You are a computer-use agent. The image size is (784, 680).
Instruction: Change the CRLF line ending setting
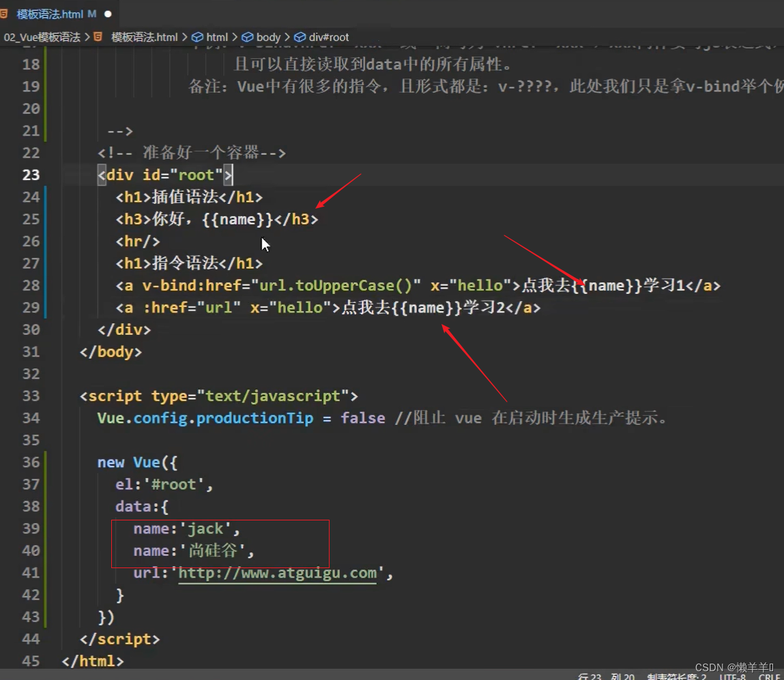click(x=769, y=676)
